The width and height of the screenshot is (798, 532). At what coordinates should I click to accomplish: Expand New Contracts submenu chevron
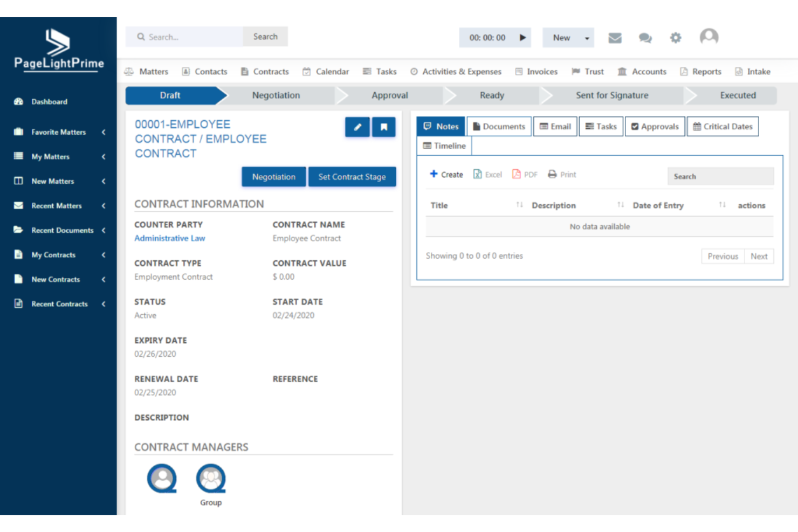click(x=104, y=279)
